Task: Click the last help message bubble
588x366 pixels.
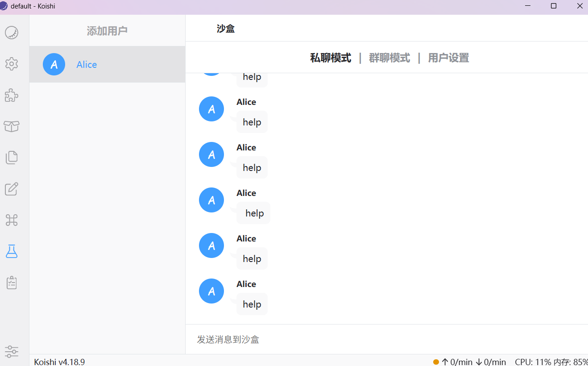Action: (x=252, y=304)
